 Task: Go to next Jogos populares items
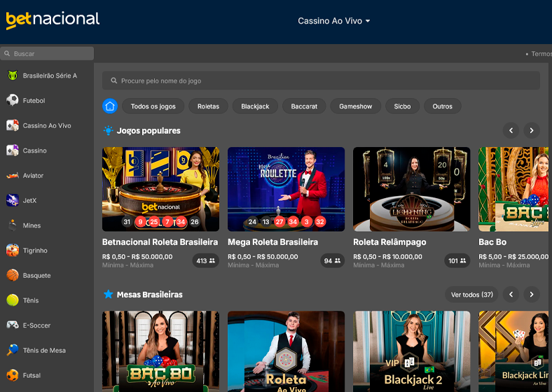tap(532, 130)
